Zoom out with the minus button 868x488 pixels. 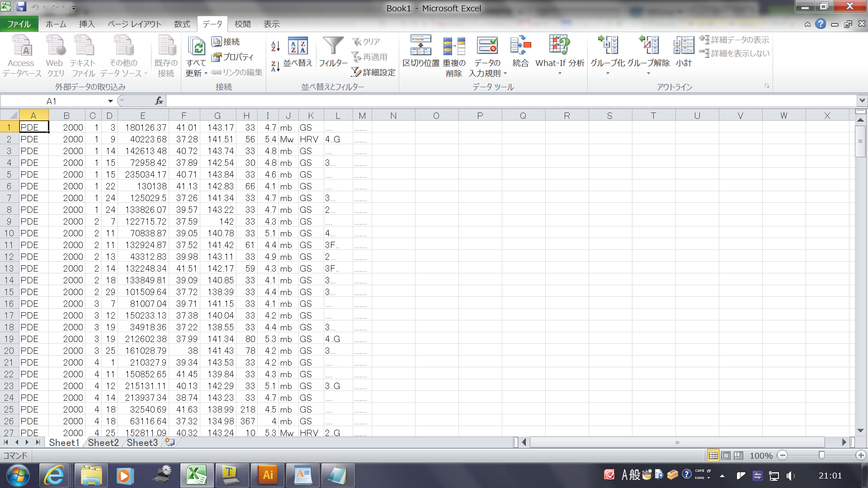(783, 455)
